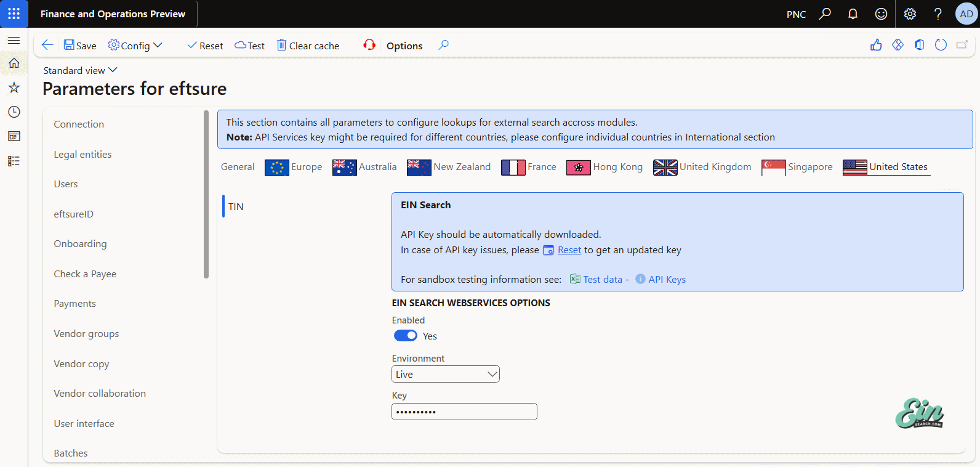Click the diamond Power Apps icon

click(x=898, y=45)
